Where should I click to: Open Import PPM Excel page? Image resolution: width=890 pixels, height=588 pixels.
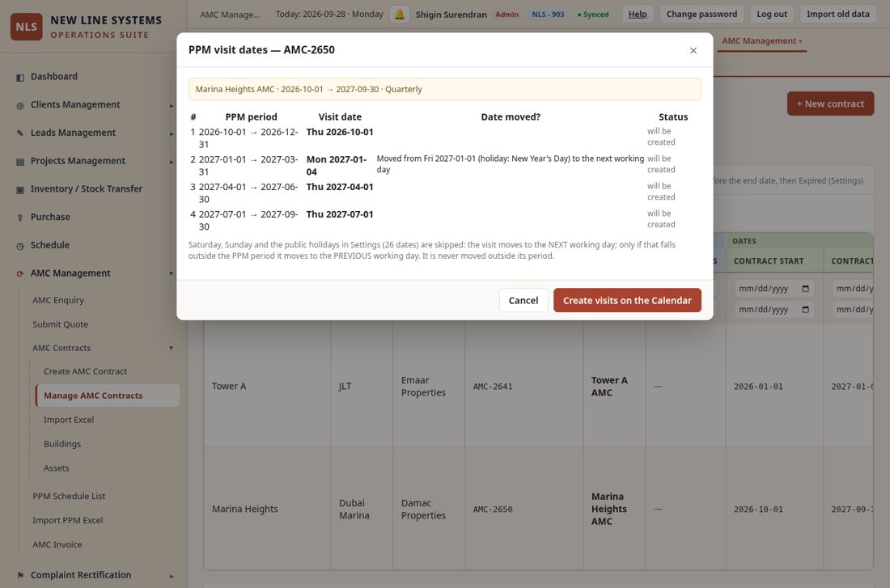click(67, 520)
